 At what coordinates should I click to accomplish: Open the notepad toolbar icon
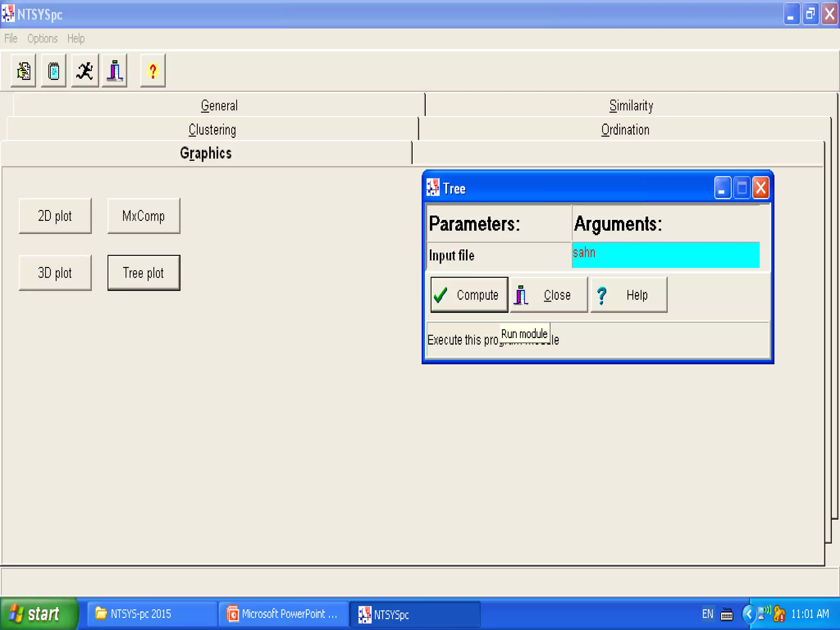tap(54, 71)
